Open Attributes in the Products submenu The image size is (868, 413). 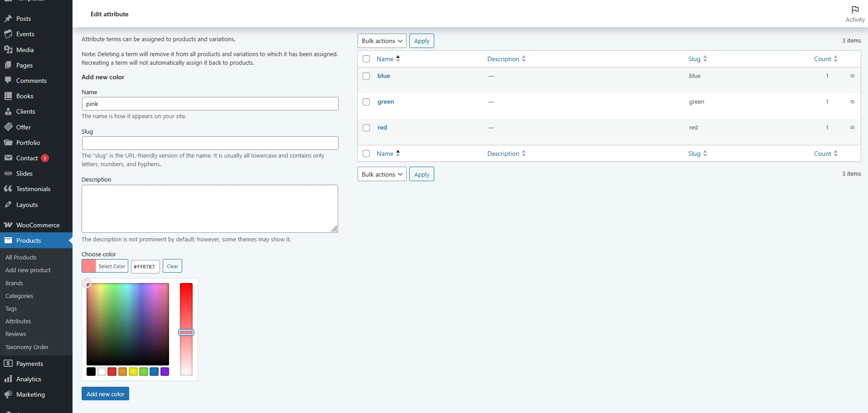[18, 321]
